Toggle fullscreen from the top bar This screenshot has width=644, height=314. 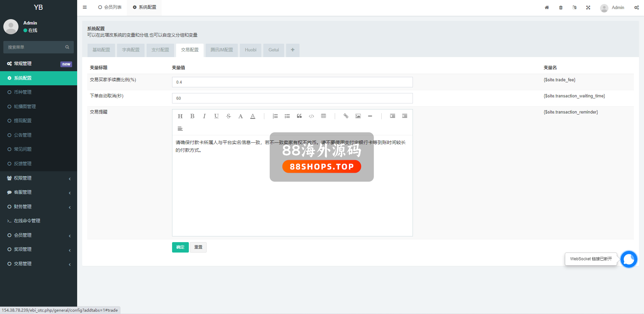[x=588, y=7]
